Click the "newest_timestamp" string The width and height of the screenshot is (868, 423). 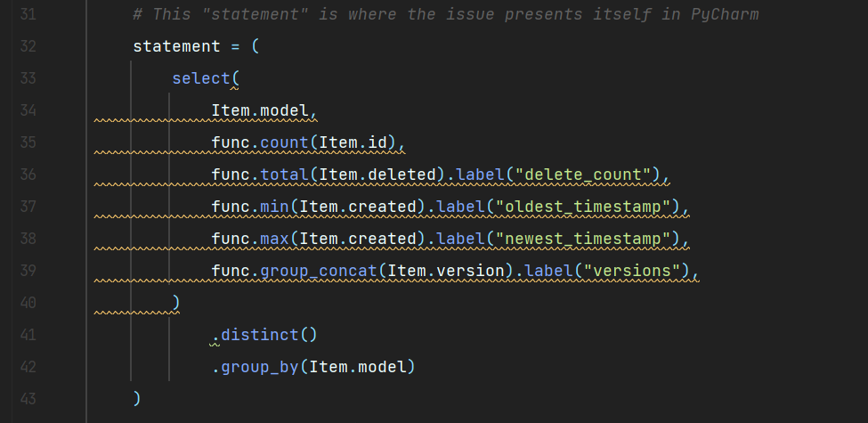(583, 240)
